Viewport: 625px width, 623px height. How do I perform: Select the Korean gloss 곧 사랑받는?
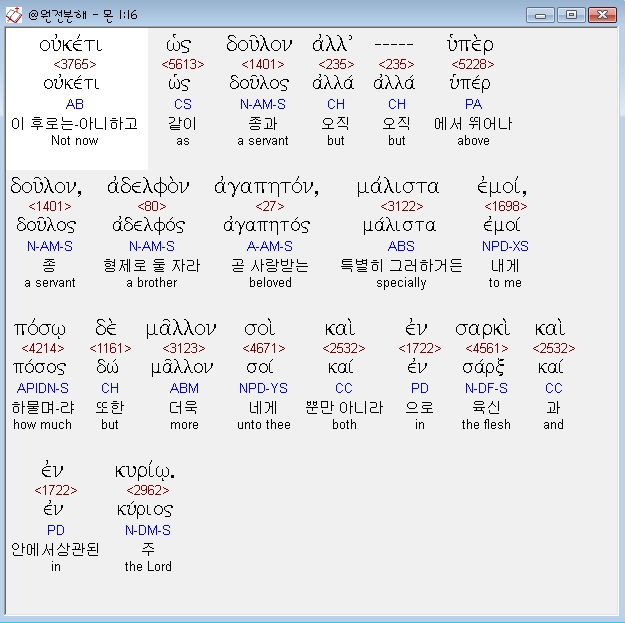pyautogui.click(x=270, y=265)
